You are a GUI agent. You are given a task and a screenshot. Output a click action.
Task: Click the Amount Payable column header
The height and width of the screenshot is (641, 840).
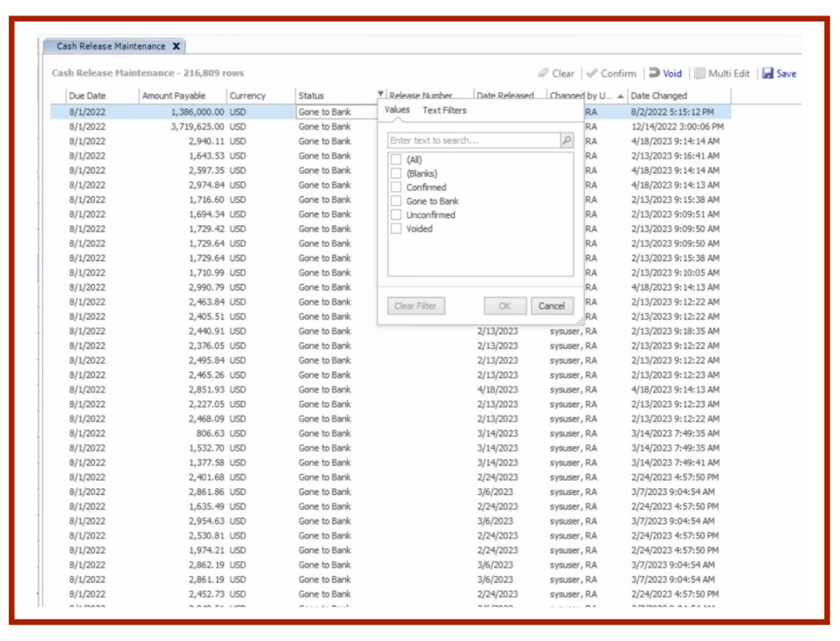174,96
